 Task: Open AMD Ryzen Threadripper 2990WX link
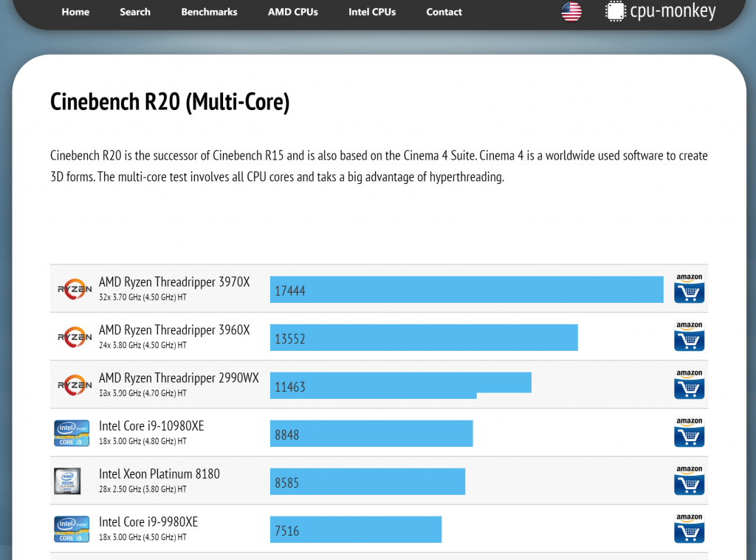[x=179, y=378]
